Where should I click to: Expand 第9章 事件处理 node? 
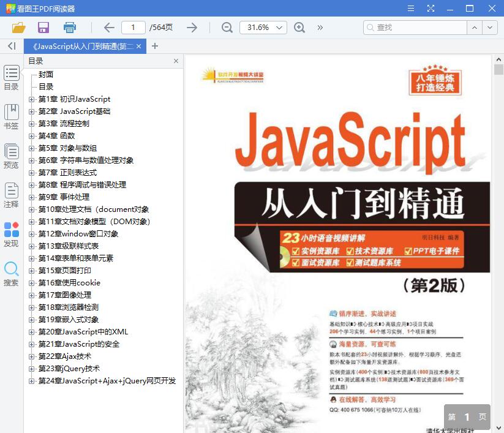(31, 197)
